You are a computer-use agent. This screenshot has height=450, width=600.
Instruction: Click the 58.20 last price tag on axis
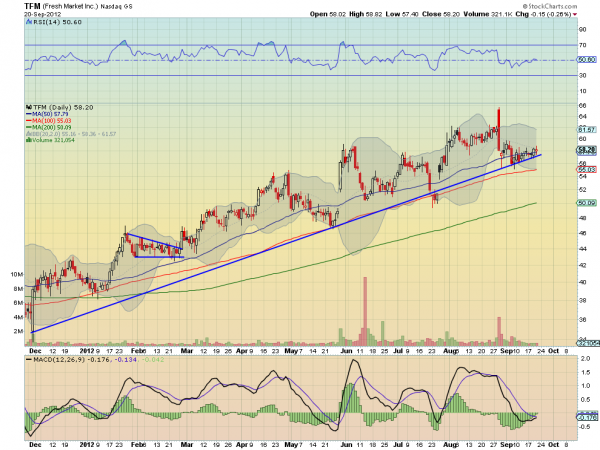pos(587,150)
